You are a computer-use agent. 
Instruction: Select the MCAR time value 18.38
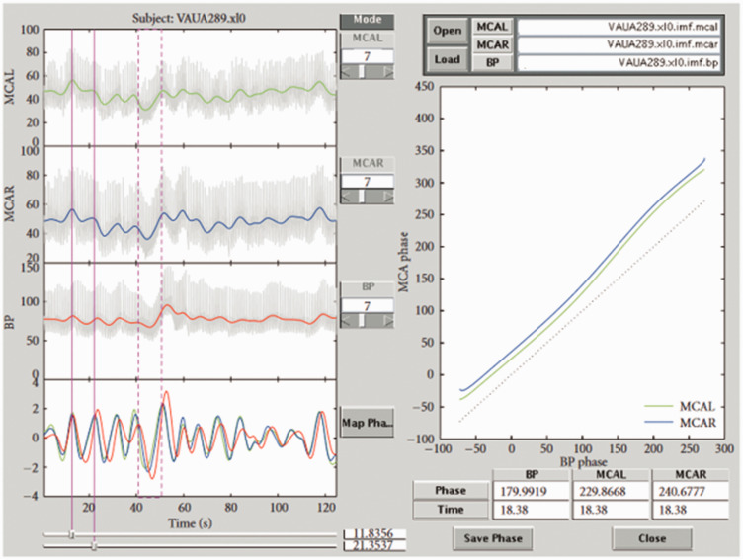click(690, 510)
